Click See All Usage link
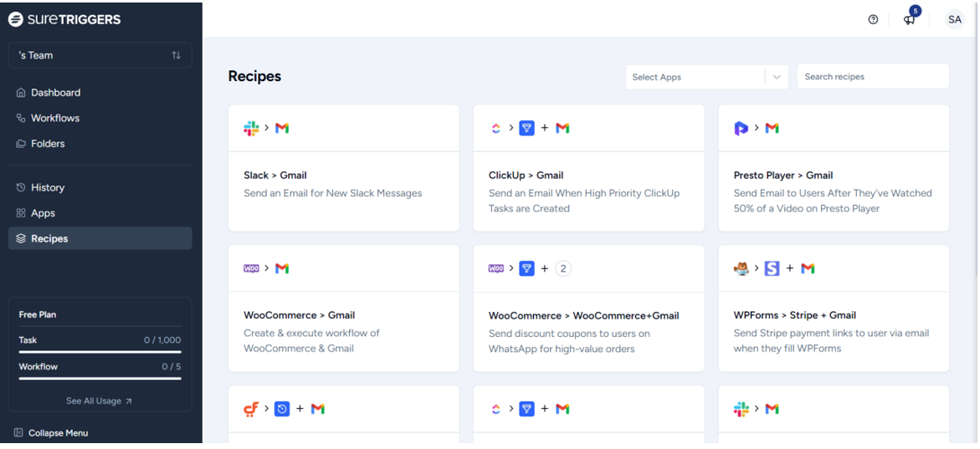This screenshot has height=449, width=980. pyautogui.click(x=100, y=401)
